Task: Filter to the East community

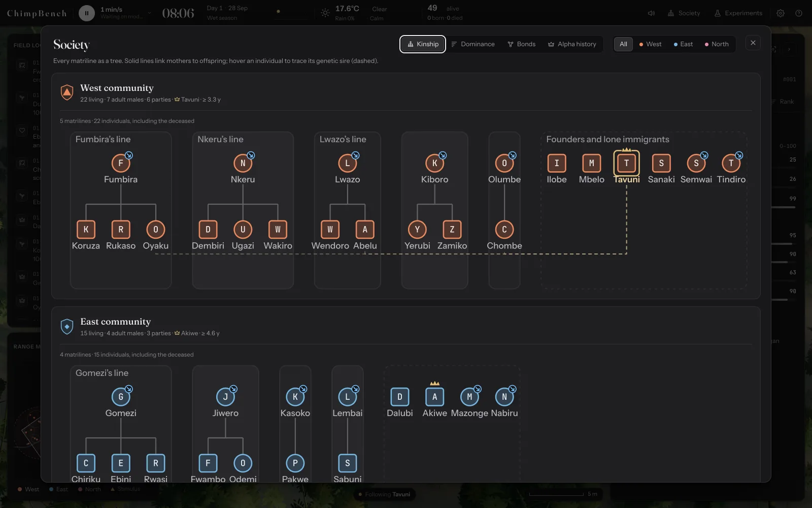Action: pos(683,44)
